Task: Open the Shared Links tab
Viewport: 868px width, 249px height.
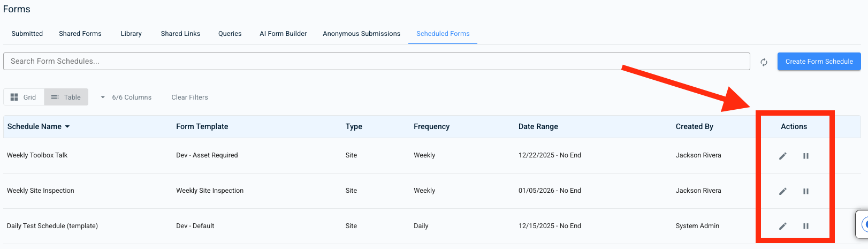Action: coord(180,34)
